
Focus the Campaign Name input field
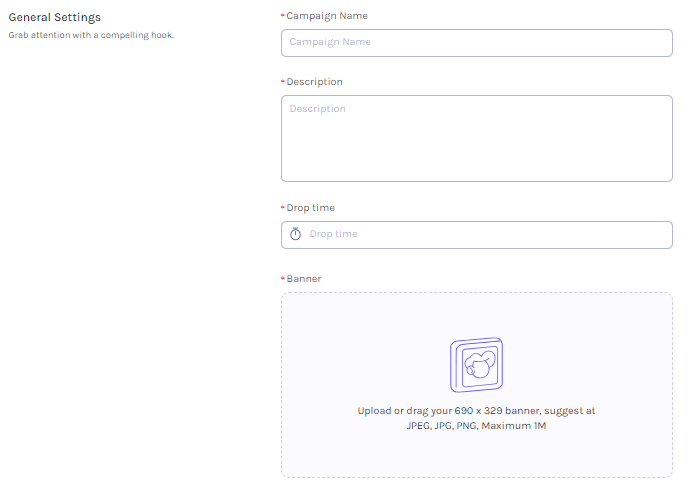click(x=477, y=43)
